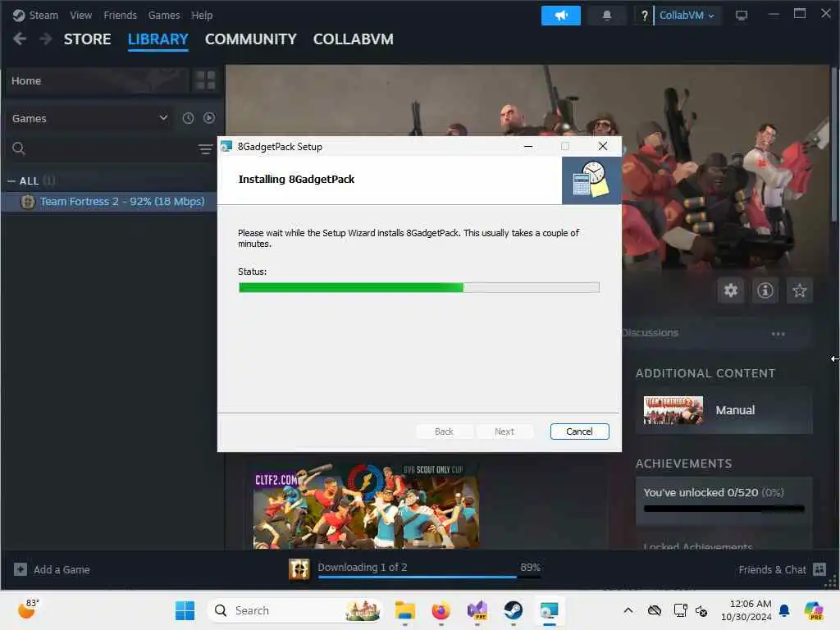Click the achievements 0/520 progress bar

point(724,509)
